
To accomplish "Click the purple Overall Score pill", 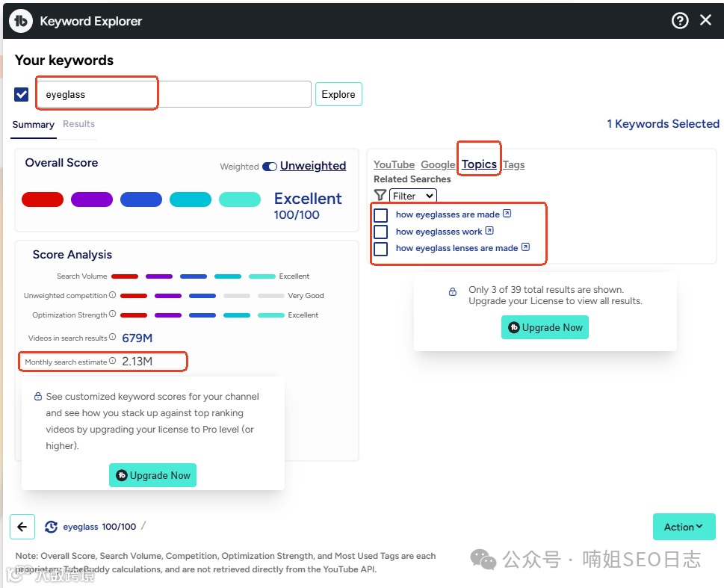I will [92, 199].
